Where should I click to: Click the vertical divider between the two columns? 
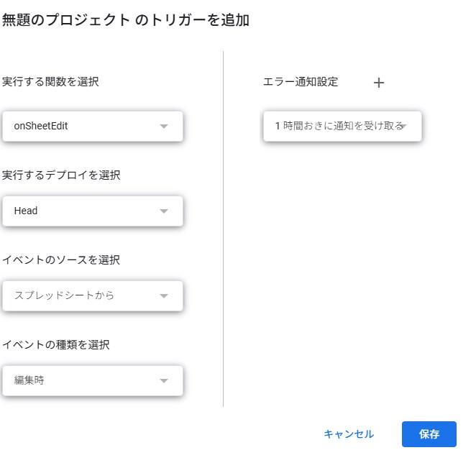tap(224, 230)
